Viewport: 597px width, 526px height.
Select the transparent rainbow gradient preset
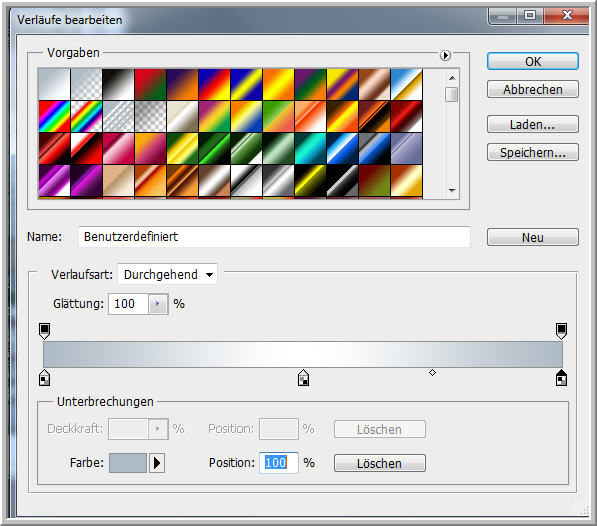pyautogui.click(x=86, y=116)
